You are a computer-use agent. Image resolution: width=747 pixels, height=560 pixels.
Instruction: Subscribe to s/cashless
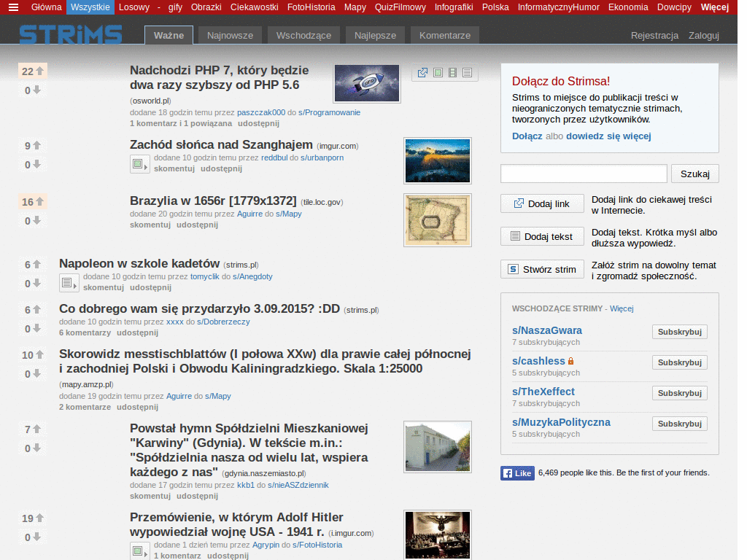(679, 362)
